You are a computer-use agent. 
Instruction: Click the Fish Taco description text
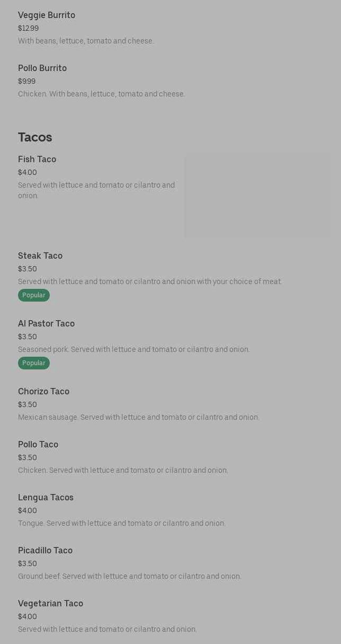pyautogui.click(x=96, y=190)
